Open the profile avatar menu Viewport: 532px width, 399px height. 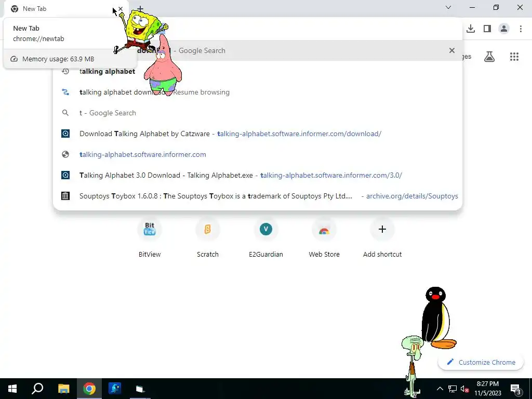pyautogui.click(x=504, y=29)
